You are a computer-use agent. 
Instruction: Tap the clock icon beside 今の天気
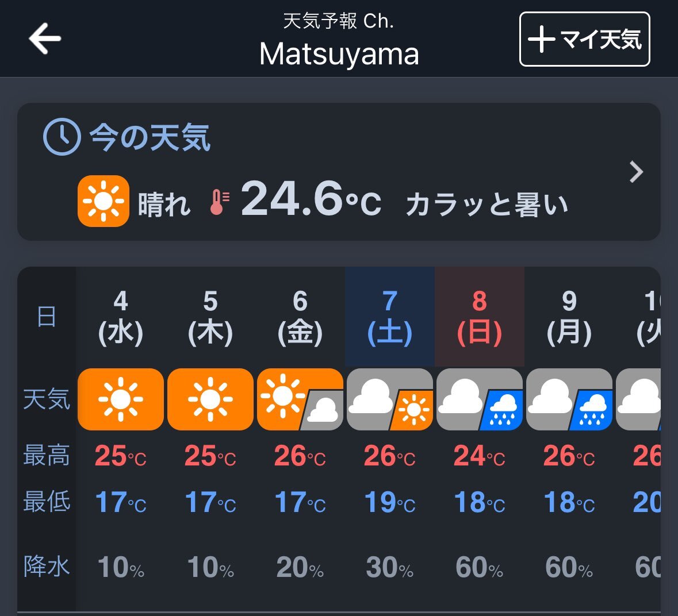point(62,137)
